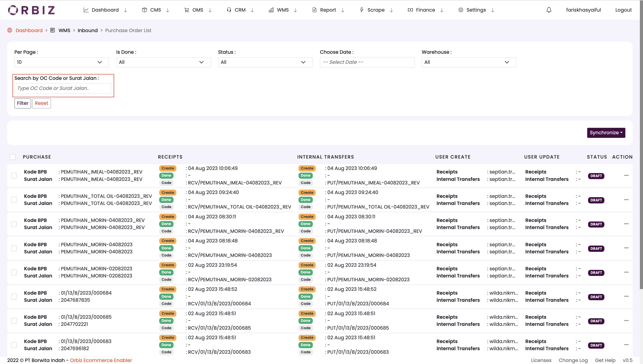
Task: Open the notification bell
Action: coord(549,10)
